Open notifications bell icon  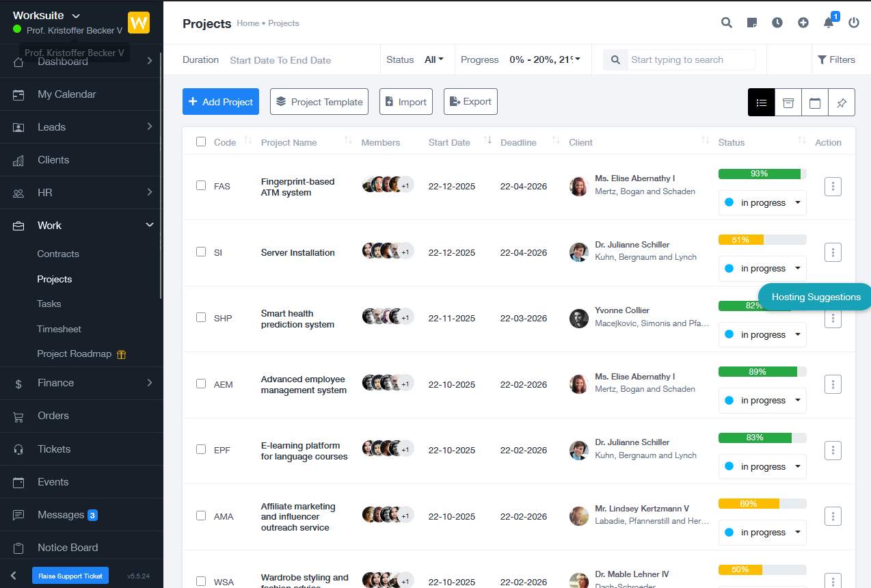click(829, 23)
